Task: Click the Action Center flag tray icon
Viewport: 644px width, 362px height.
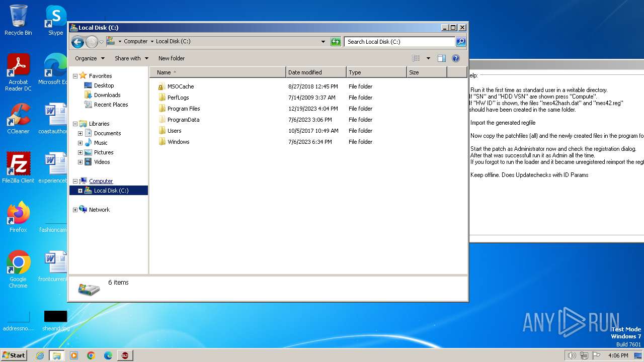Action: [596, 355]
